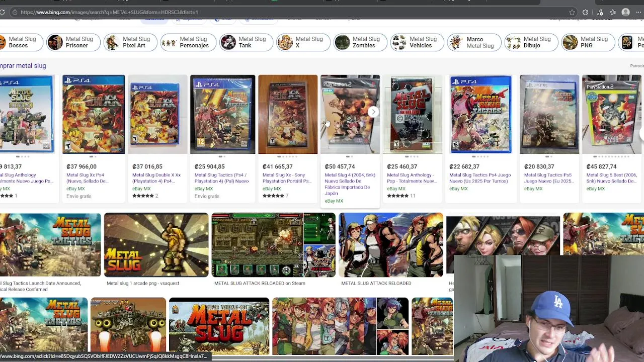Open the Metal Slug Tactics Ps5 product image
The height and width of the screenshot is (362, 644).
(549, 114)
